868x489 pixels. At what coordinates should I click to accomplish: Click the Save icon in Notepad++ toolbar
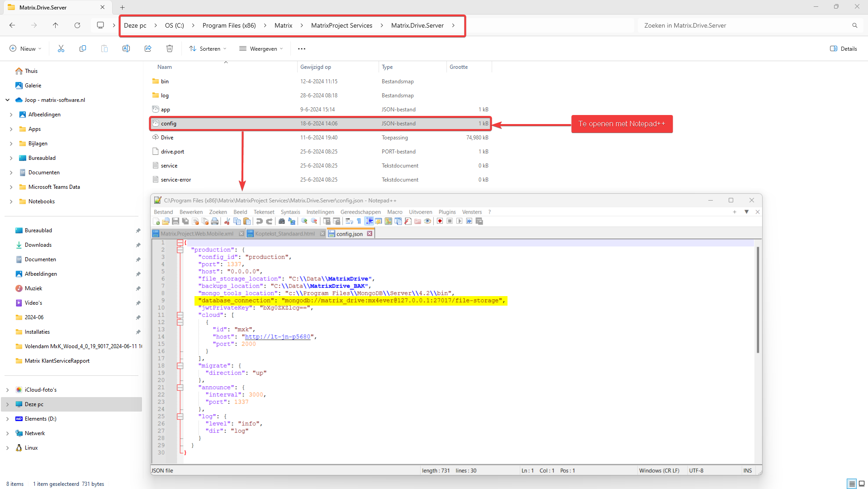pyautogui.click(x=175, y=221)
